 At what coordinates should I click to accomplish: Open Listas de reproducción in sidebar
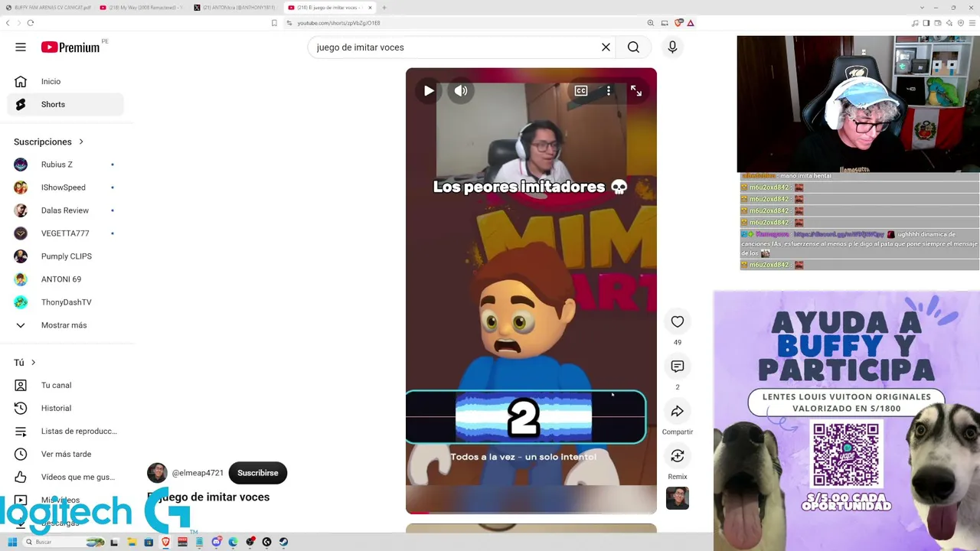pyautogui.click(x=66, y=431)
